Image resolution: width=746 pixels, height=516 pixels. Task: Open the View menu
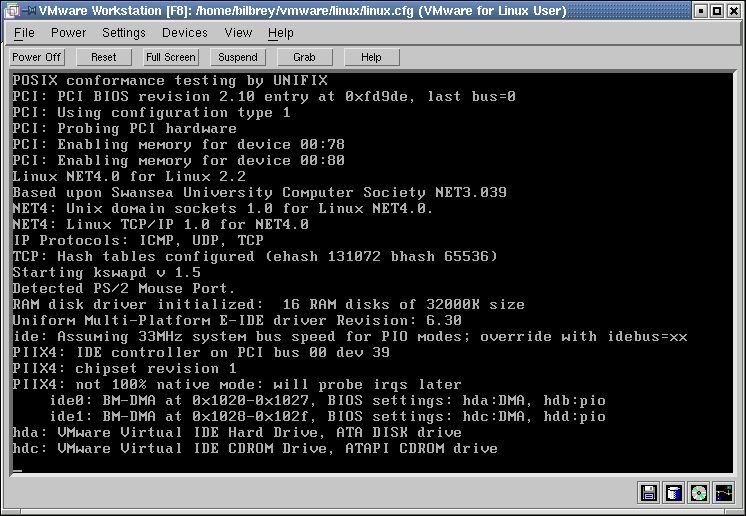tap(238, 33)
